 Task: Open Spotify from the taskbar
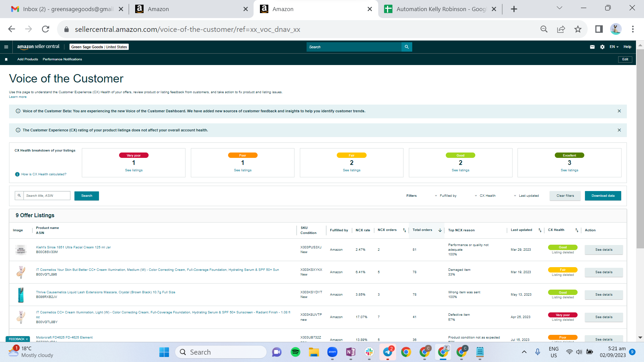pos(295,352)
